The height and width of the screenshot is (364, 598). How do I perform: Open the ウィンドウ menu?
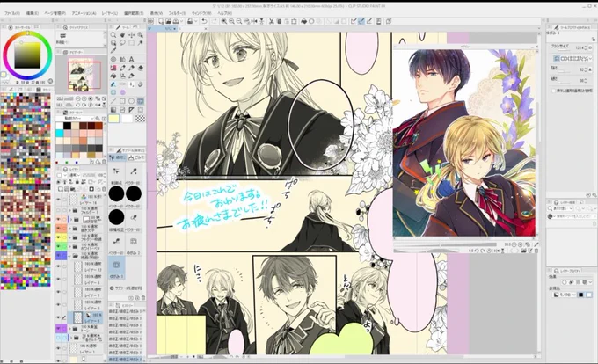click(x=201, y=13)
